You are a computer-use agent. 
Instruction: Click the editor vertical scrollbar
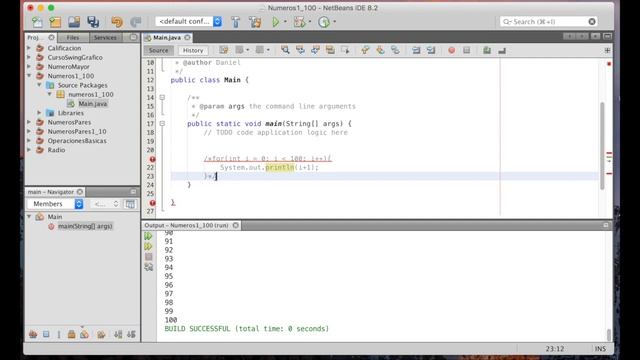pos(602,146)
